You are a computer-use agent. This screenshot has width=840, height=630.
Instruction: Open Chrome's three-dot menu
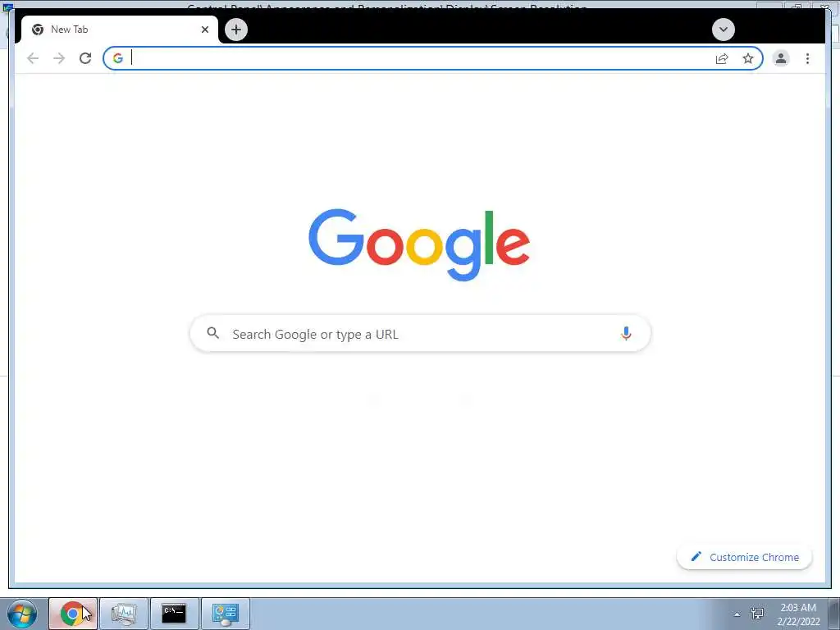pyautogui.click(x=807, y=58)
